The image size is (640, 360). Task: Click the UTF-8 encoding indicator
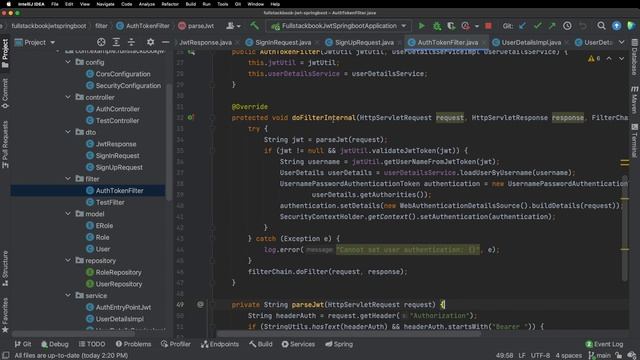pyautogui.click(x=540, y=356)
